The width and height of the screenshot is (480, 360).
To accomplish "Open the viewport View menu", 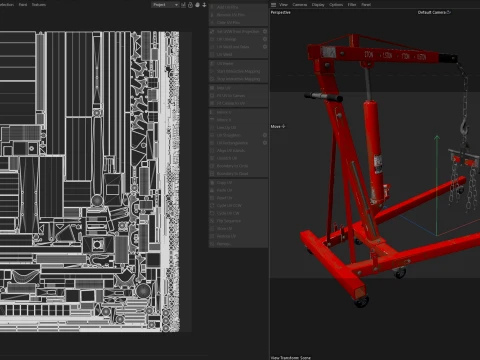I will tap(283, 5).
